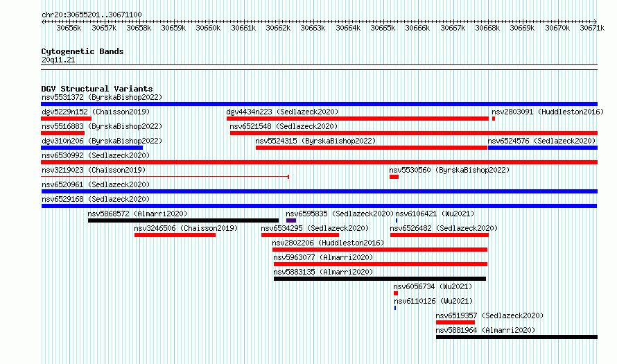Click the black bar under nsv5868572
Image resolution: width=617 pixels, height=364 pixels.
(184, 220)
